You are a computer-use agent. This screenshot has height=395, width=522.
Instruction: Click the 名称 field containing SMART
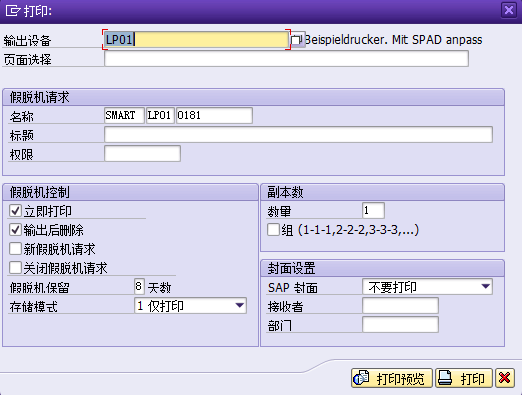pos(124,115)
